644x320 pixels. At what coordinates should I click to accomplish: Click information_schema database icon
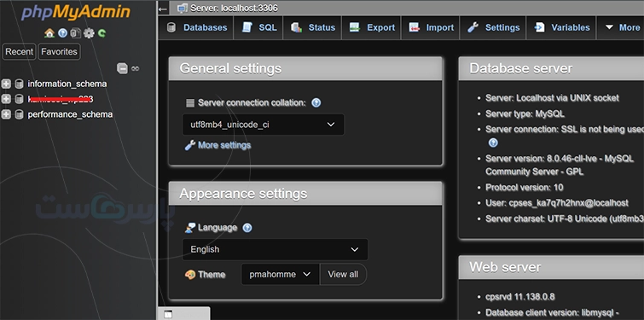(19, 84)
